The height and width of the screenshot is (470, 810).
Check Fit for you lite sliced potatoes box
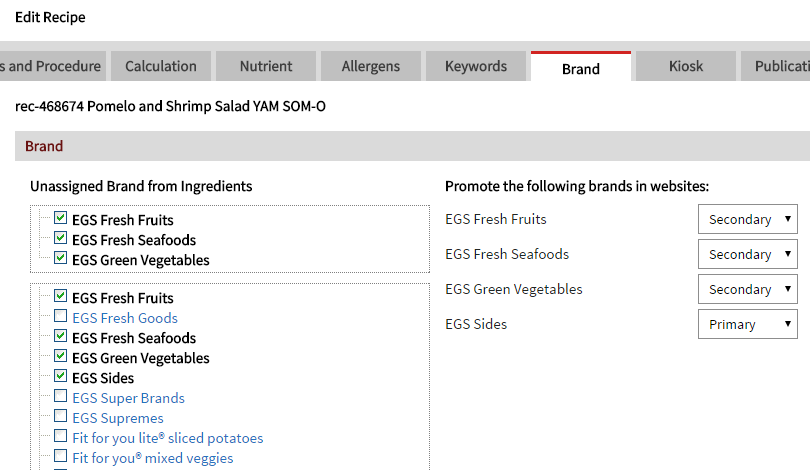coord(61,436)
